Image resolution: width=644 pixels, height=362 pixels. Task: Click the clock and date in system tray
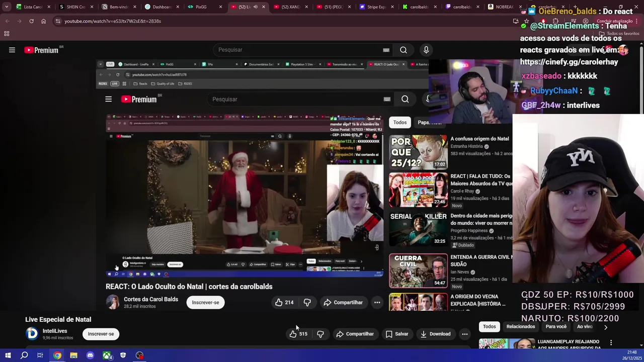click(632, 355)
